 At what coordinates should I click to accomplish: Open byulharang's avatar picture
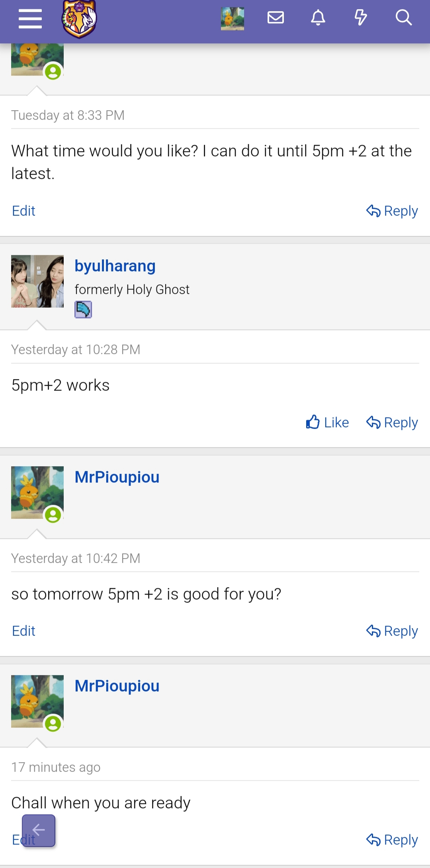[x=37, y=281]
